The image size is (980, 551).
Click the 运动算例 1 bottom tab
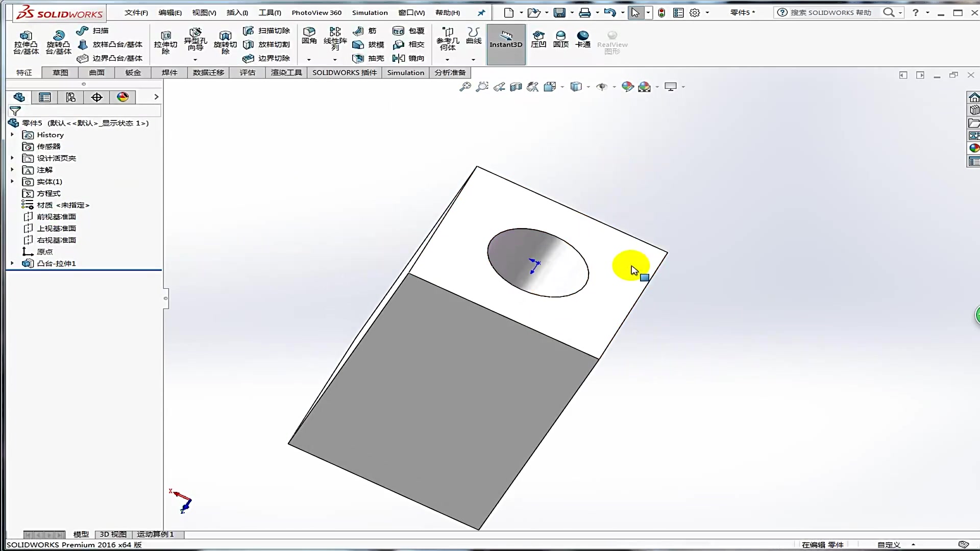click(x=155, y=534)
